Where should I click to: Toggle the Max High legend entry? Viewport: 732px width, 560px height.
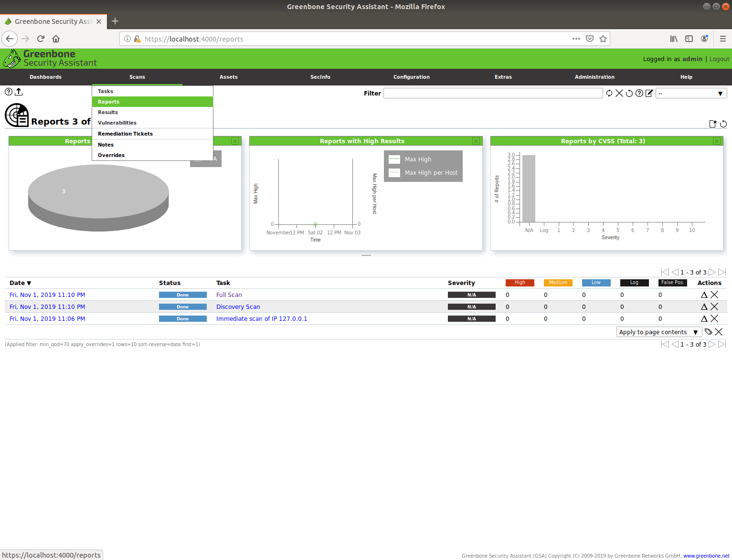(418, 159)
